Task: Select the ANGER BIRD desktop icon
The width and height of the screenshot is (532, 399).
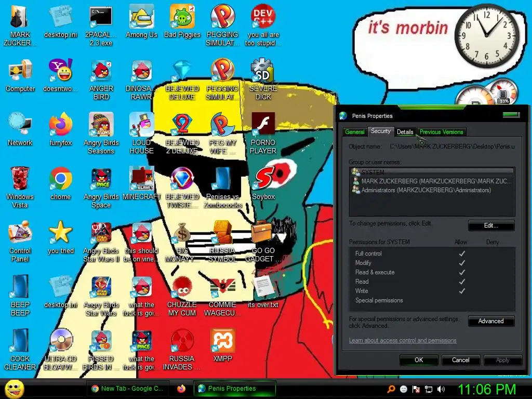Action: pyautogui.click(x=101, y=79)
